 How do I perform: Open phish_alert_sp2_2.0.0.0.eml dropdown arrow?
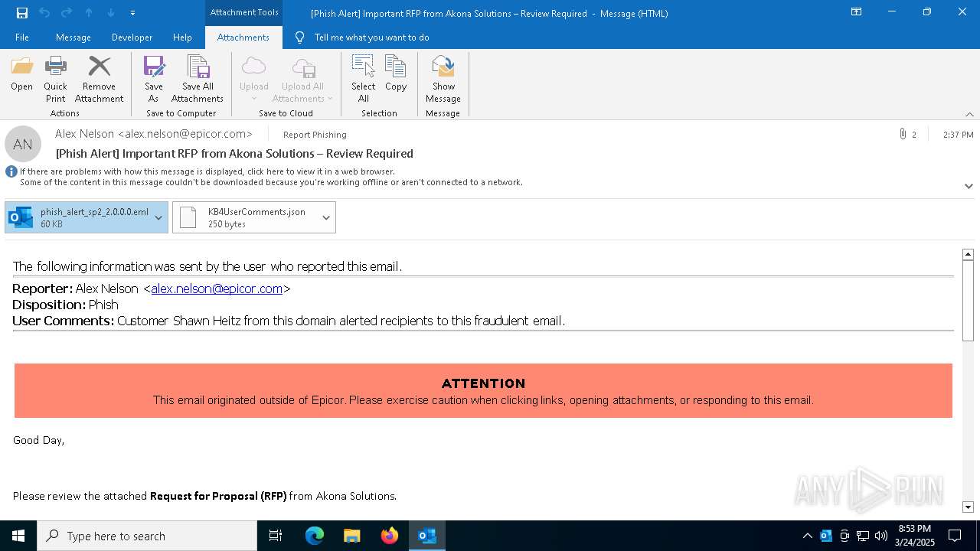click(x=158, y=217)
